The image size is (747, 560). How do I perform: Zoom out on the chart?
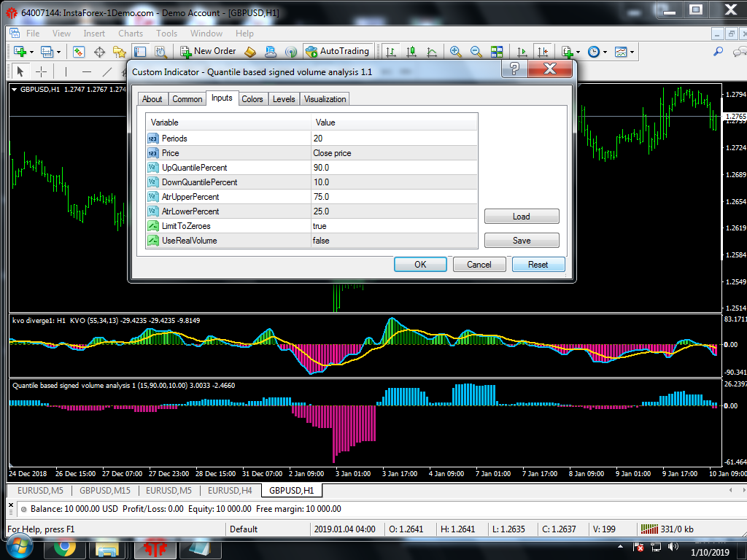point(476,52)
